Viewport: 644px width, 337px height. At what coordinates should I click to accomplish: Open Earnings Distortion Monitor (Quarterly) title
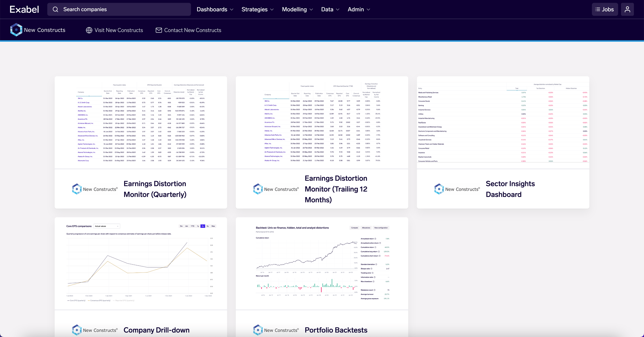155,189
